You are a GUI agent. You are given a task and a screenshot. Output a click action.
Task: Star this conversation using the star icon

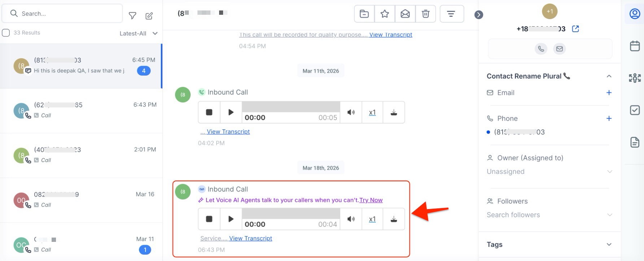(x=384, y=14)
